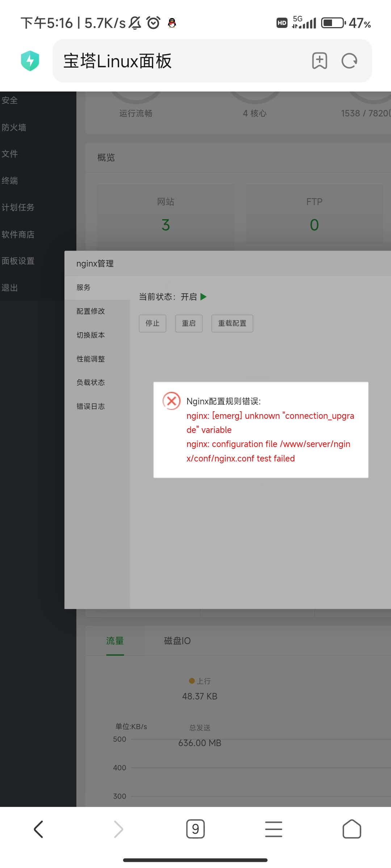Click the website count number 3
Image resolution: width=391 pixels, height=868 pixels.
(x=165, y=225)
